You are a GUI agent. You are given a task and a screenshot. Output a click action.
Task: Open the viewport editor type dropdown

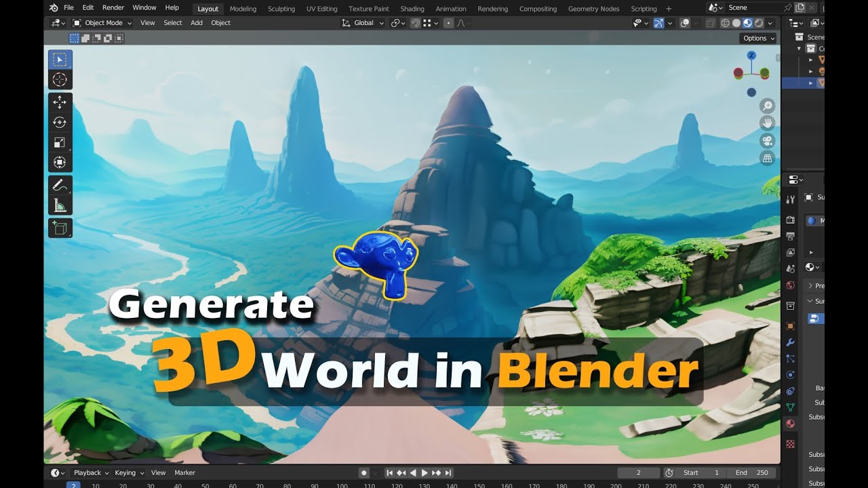(58, 22)
